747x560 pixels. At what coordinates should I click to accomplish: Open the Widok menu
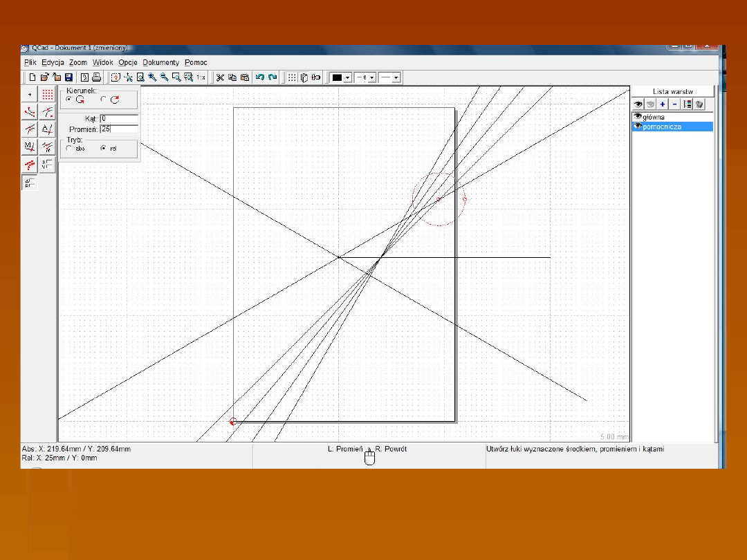pyautogui.click(x=102, y=62)
